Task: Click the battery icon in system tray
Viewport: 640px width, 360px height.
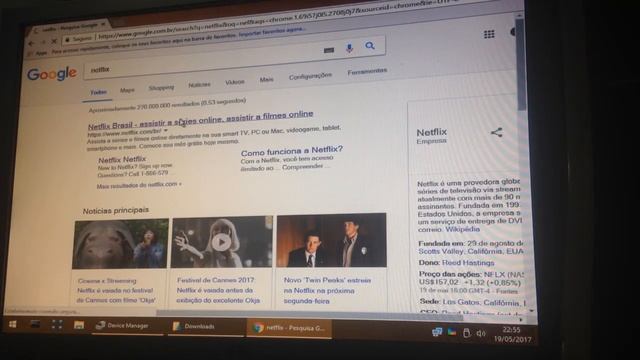Action: [466, 333]
